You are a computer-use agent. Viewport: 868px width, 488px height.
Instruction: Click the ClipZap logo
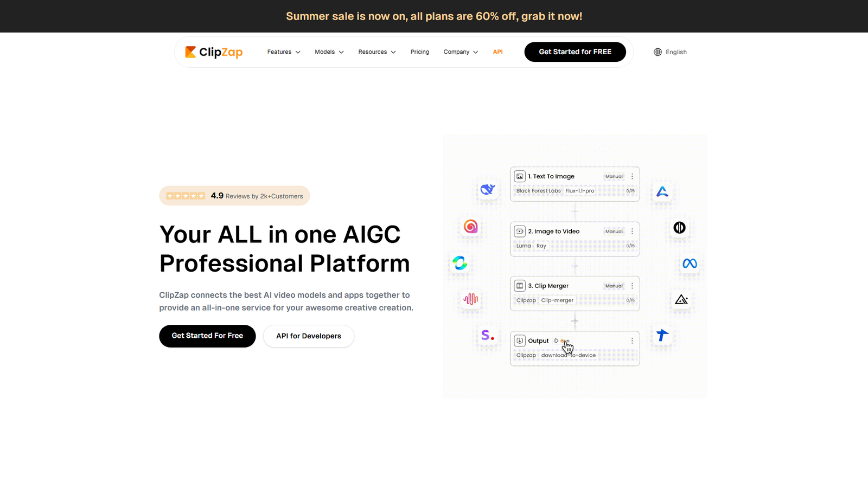(214, 52)
